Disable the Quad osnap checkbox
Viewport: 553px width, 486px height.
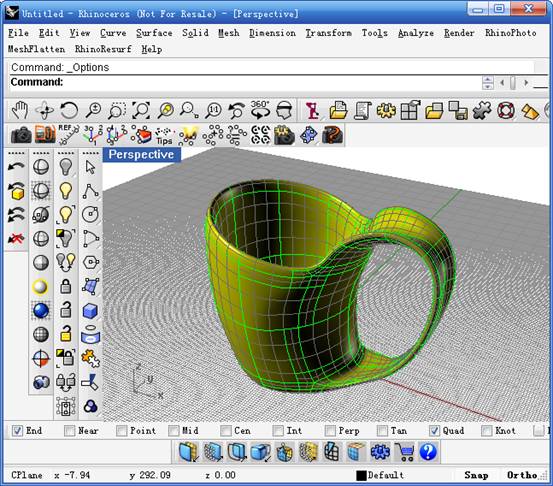[434, 431]
